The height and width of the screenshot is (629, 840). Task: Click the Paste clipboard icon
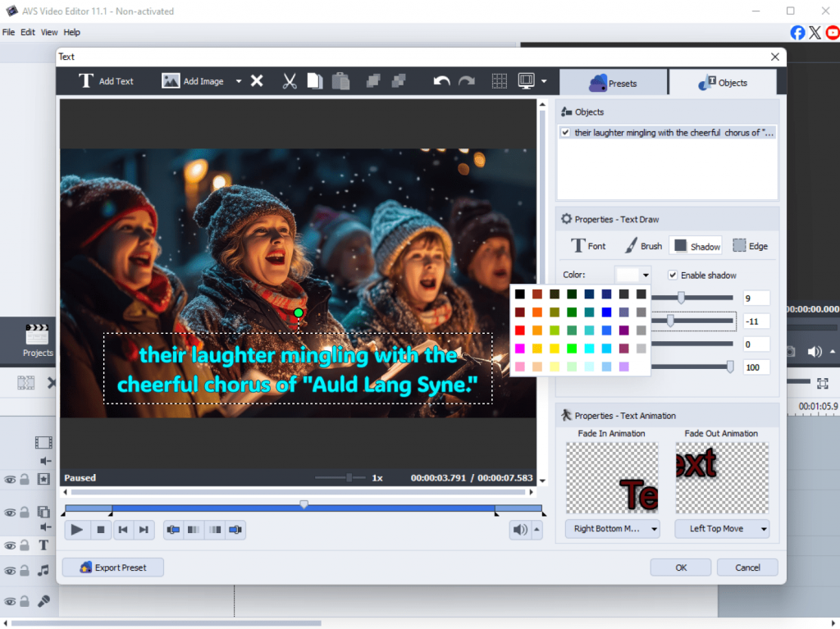tap(340, 81)
